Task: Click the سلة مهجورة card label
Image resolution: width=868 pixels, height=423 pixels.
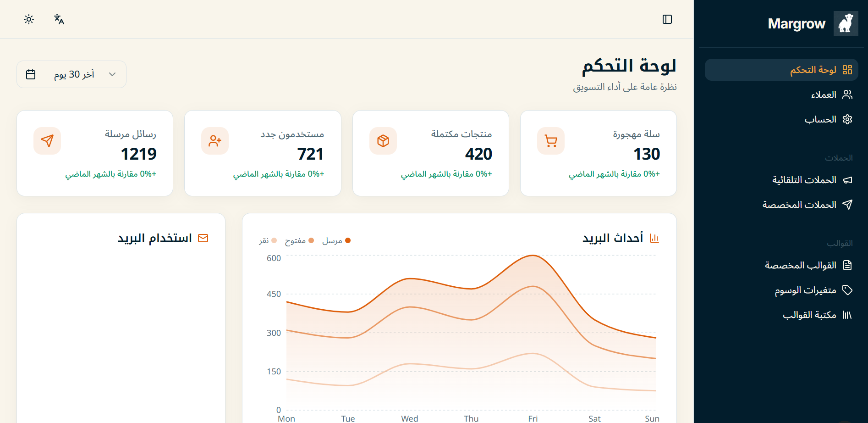Action: pyautogui.click(x=636, y=134)
